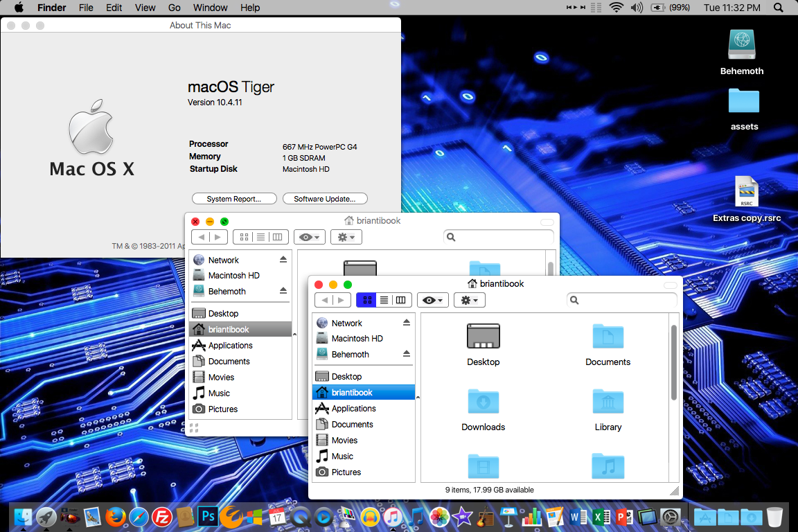This screenshot has height=532, width=798.
Task: Click volume icon in menu bar
Action: (637, 8)
